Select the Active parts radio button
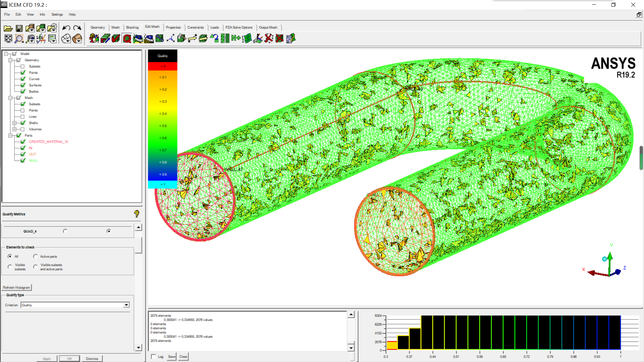 [x=36, y=256]
